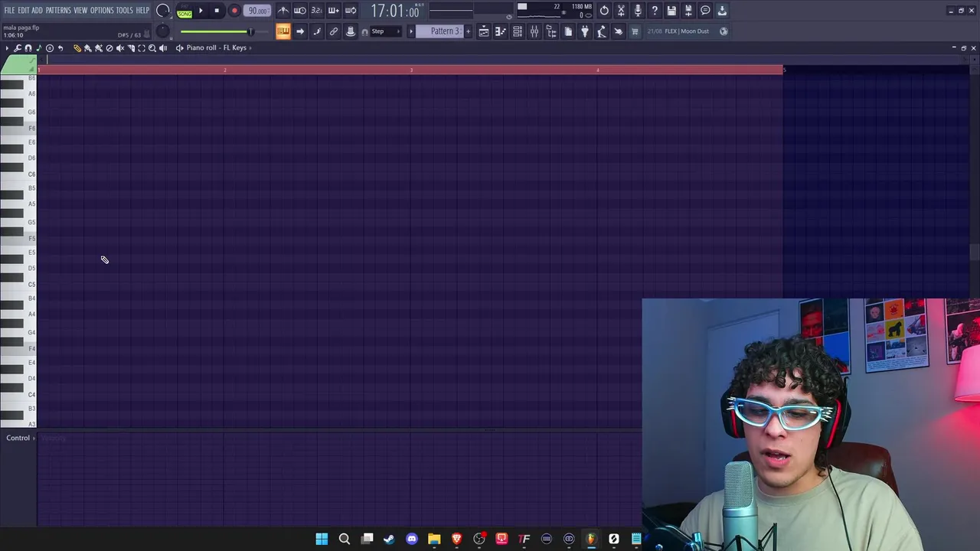Open the VIEW menu
The height and width of the screenshot is (551, 980).
(80, 11)
